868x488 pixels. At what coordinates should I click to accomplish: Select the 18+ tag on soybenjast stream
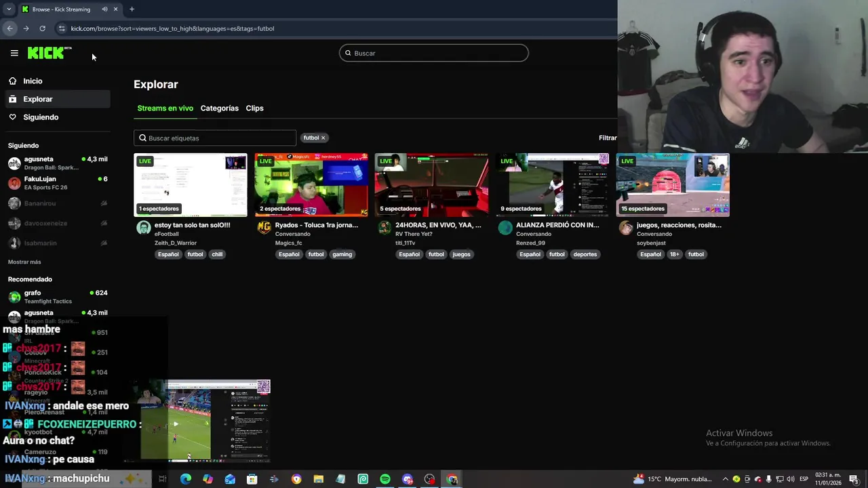coord(674,254)
